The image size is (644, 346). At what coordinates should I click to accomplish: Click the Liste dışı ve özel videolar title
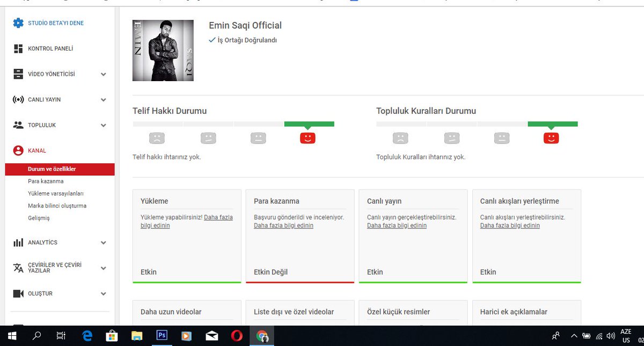pyautogui.click(x=294, y=312)
